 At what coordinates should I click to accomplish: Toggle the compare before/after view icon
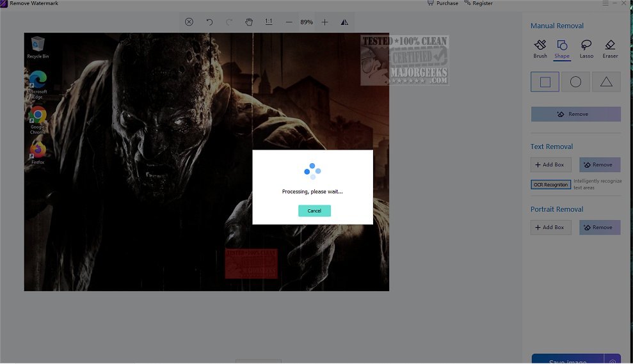point(344,22)
